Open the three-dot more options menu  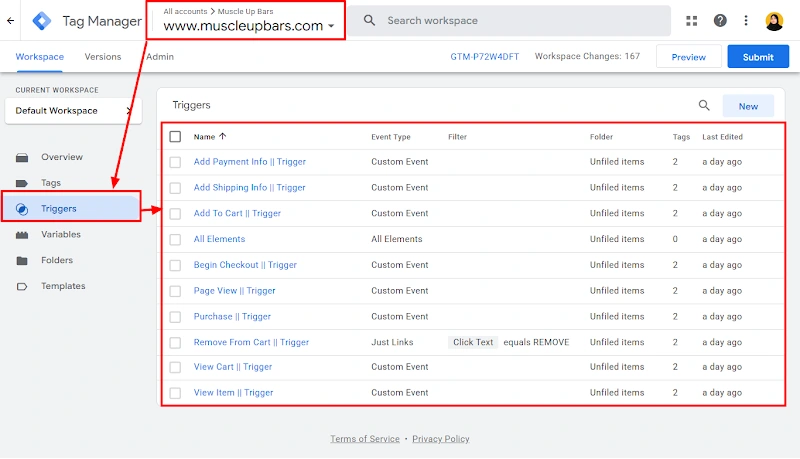tap(746, 20)
